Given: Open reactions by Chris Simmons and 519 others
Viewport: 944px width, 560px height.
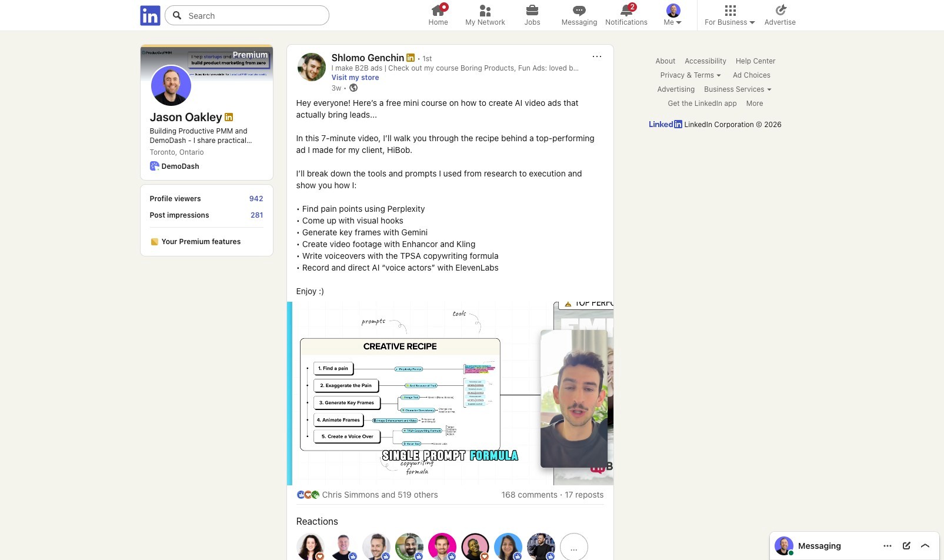Looking at the screenshot, I should click(x=380, y=495).
